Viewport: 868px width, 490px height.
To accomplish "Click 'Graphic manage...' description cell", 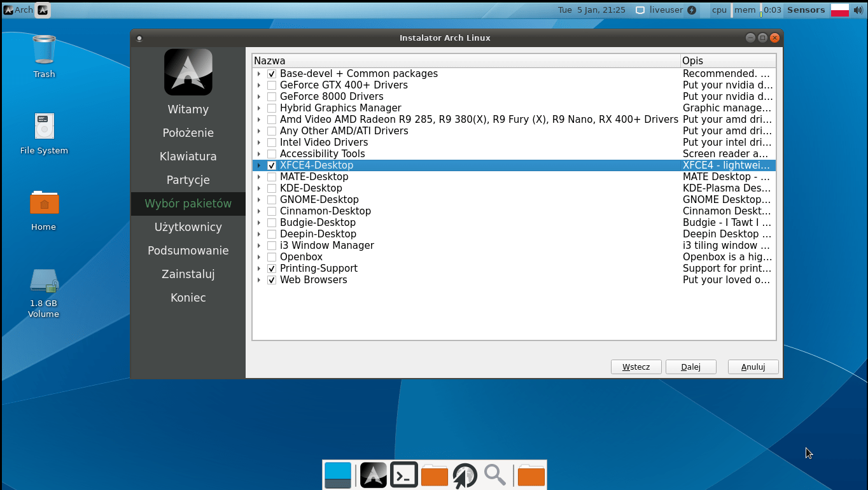I will [728, 108].
